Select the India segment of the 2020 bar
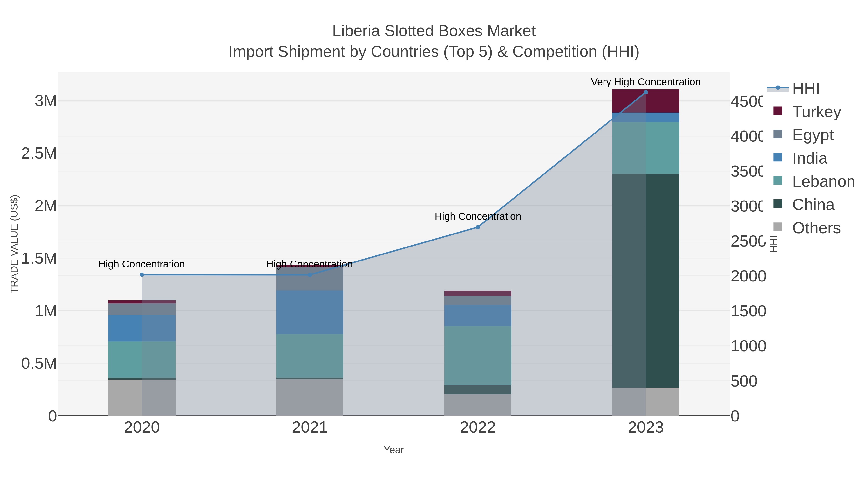Viewport: 868px width, 488px height. pyautogui.click(x=142, y=328)
